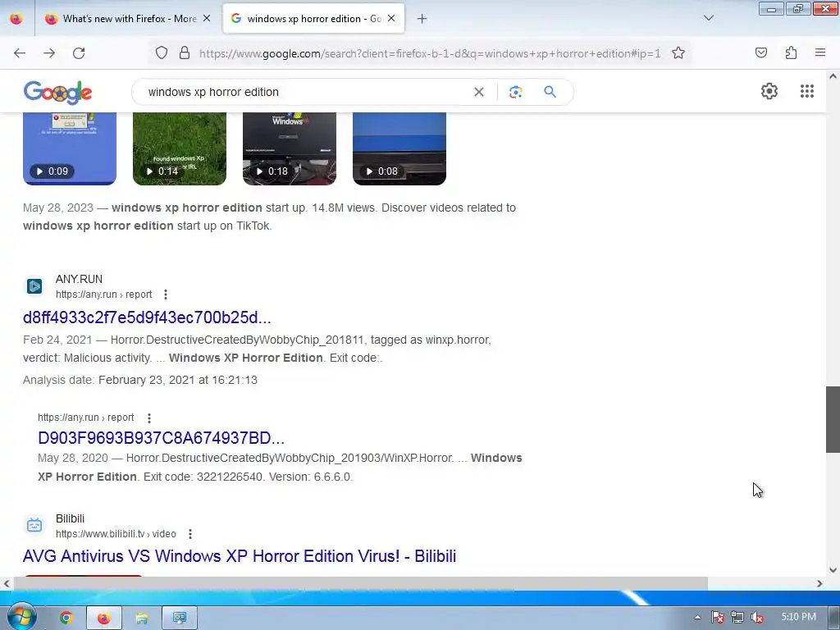Open the Firefox application menu

820,52
